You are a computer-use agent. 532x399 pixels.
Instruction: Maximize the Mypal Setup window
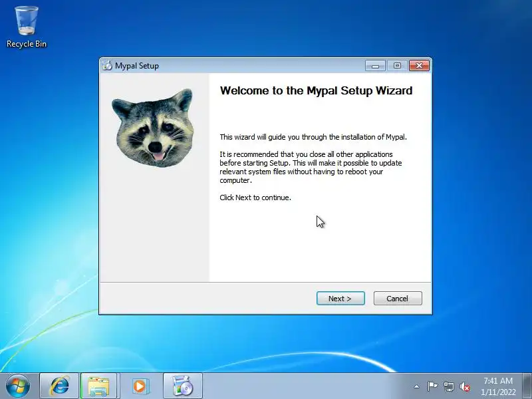point(397,65)
